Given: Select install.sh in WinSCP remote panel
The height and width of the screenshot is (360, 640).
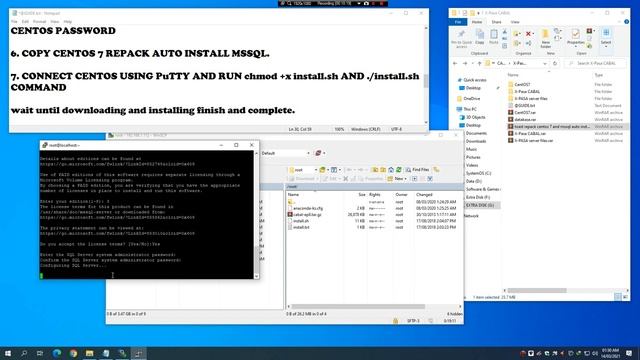Looking at the screenshot, I should (301, 221).
